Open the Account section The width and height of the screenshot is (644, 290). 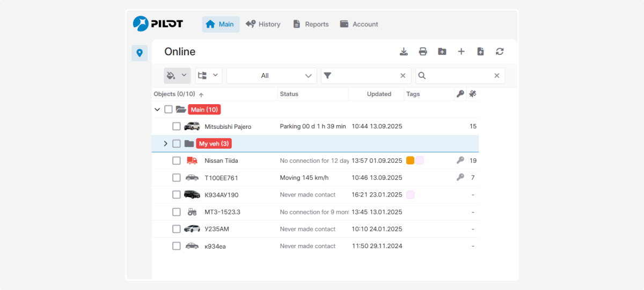(359, 24)
